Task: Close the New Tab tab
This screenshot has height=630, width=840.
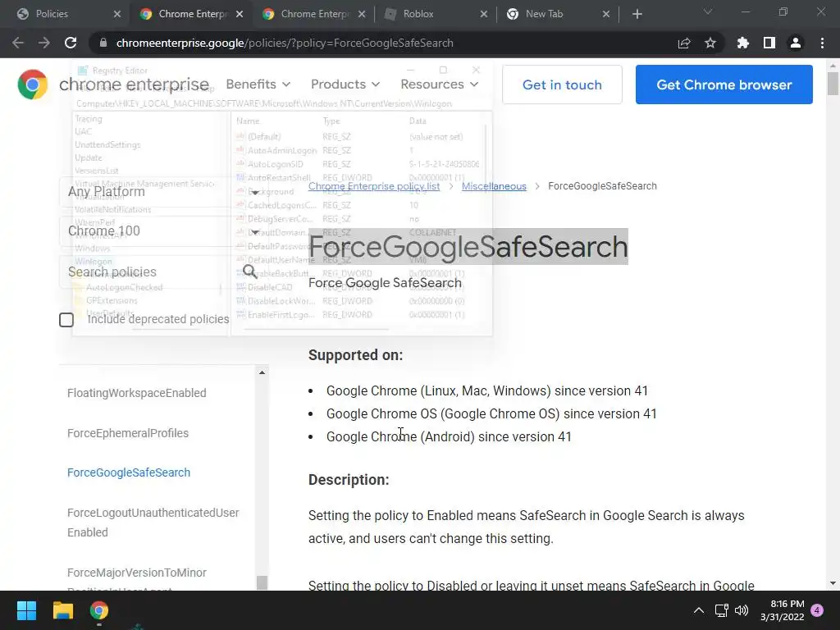Action: 606,14
